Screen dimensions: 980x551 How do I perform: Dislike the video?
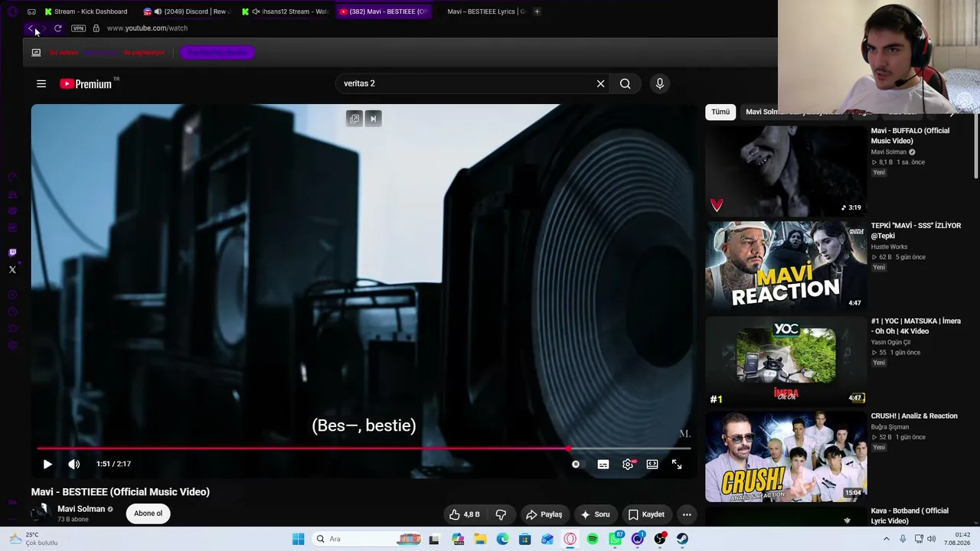coord(501,514)
